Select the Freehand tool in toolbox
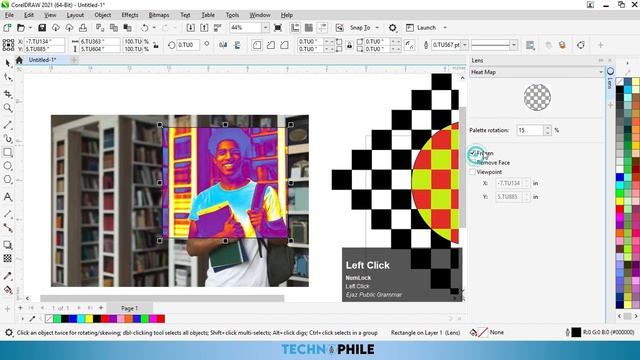The height and width of the screenshot is (360, 640). (8, 125)
